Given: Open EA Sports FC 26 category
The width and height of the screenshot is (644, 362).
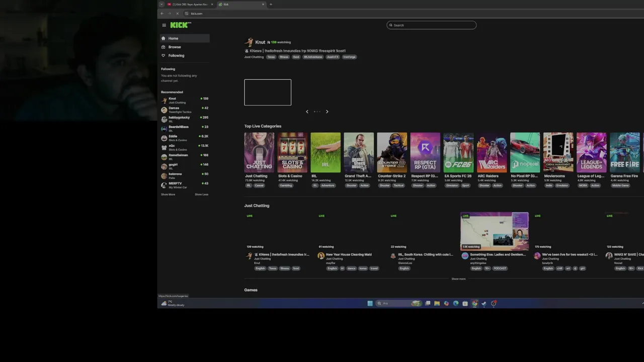Looking at the screenshot, I should tap(458, 153).
